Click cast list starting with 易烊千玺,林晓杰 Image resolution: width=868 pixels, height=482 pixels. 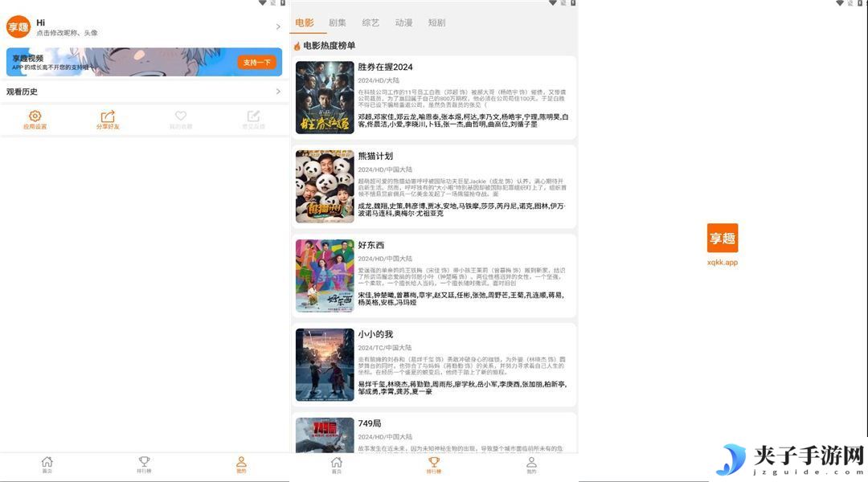462,388
